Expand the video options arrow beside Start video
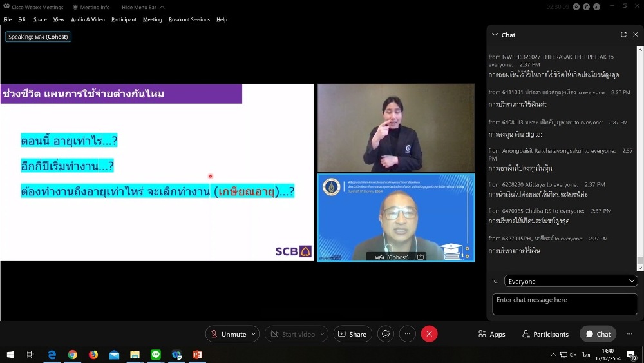This screenshot has height=363, width=644. (x=322, y=334)
